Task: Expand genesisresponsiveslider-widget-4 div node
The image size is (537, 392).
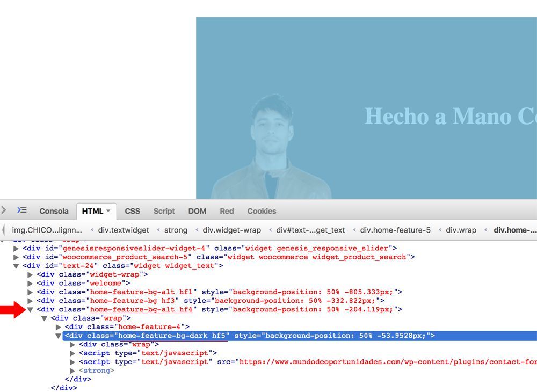Action: tap(16, 248)
